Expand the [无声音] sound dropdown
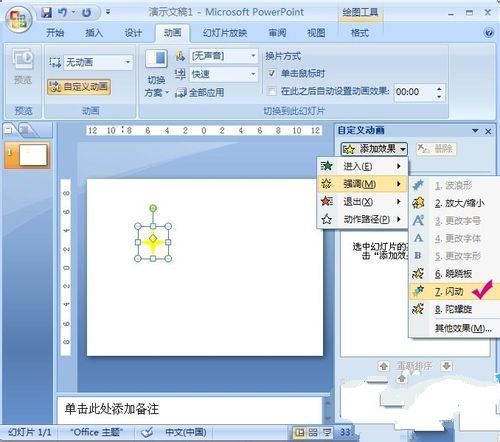 (253, 56)
